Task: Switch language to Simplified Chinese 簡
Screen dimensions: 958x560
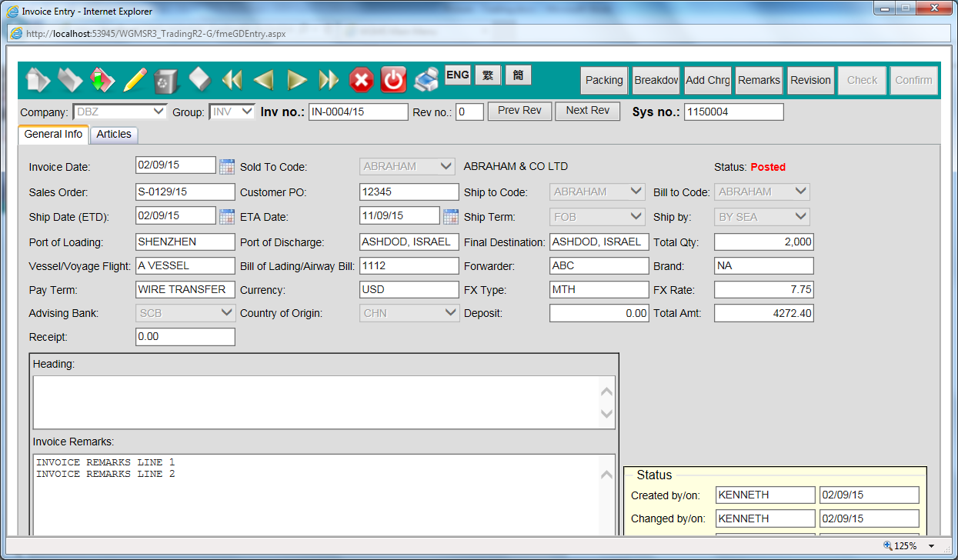Action: (x=519, y=75)
